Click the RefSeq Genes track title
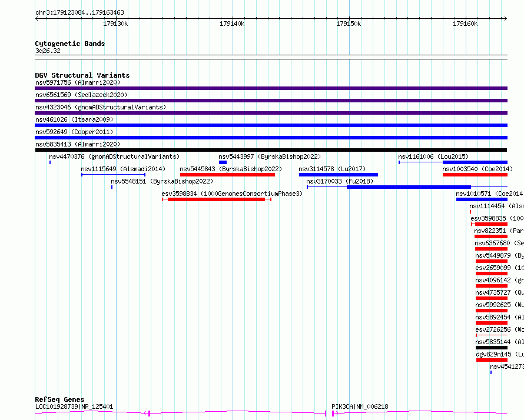Viewport: 524px width, 420px height. click(x=59, y=399)
